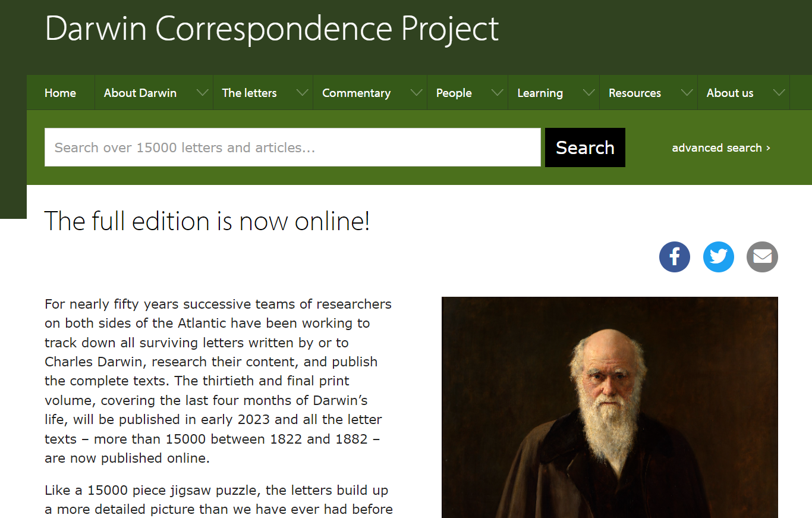
Task: Expand the About Darwin submenu chevron
Action: pyautogui.click(x=203, y=93)
